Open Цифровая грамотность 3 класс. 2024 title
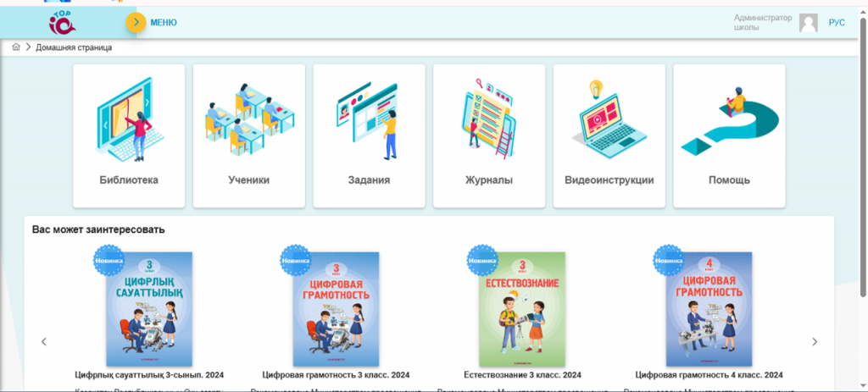Screen dimensions: 868x392 pos(336,374)
